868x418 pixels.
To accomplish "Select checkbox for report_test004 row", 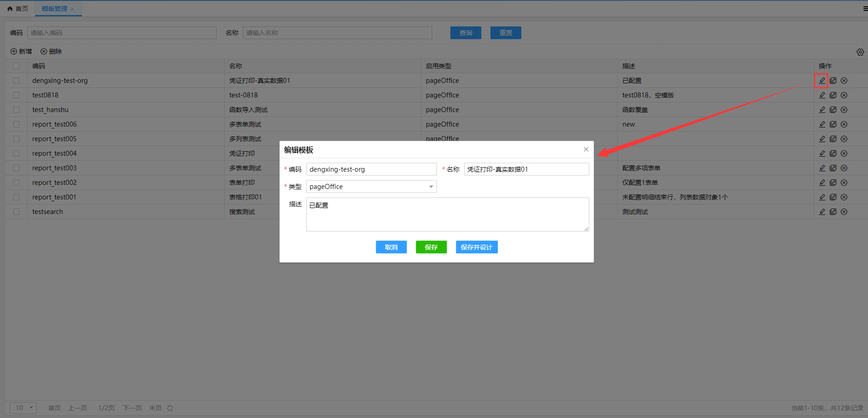I will click(16, 153).
